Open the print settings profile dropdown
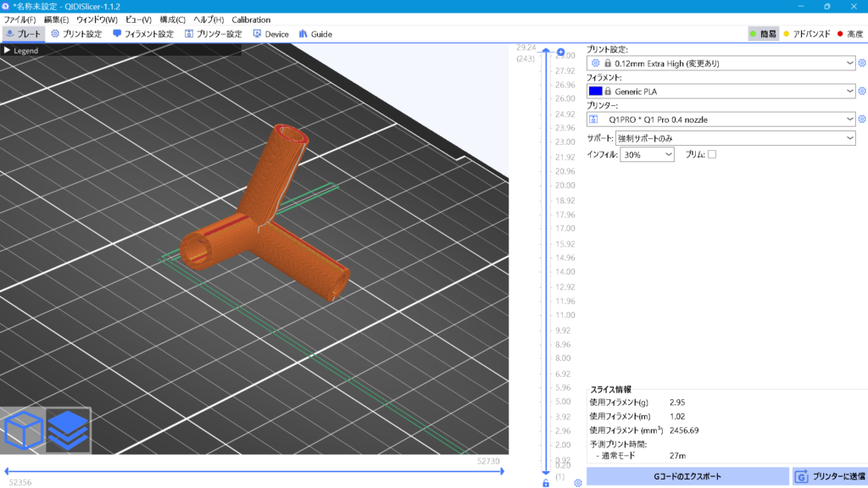Screen dimensions: 868x488 [x=849, y=63]
